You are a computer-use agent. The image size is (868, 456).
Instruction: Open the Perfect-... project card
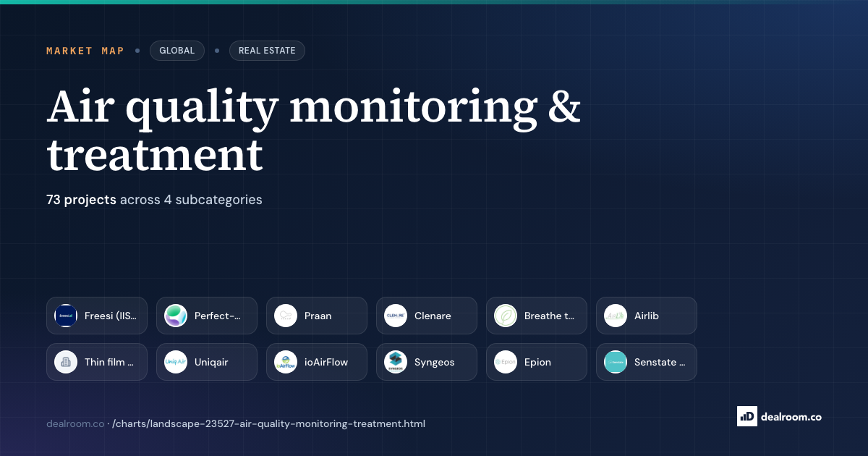207,316
